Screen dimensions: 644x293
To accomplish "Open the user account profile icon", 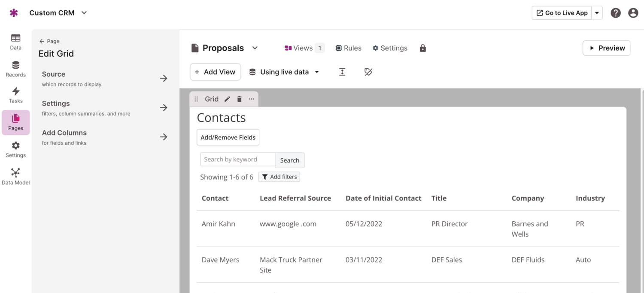I will 633,13.
